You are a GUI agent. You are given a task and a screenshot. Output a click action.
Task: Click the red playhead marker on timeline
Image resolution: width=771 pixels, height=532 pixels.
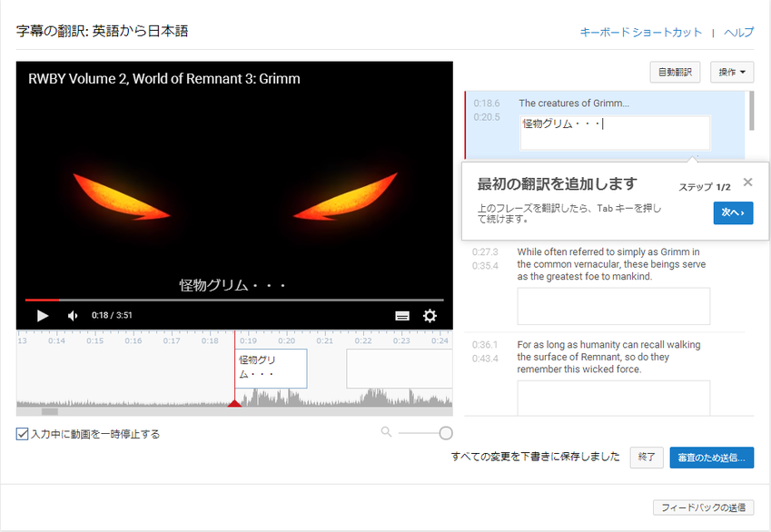(234, 403)
